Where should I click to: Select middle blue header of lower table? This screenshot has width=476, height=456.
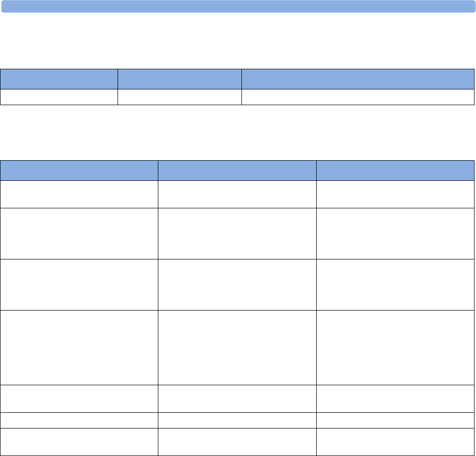tap(237, 171)
